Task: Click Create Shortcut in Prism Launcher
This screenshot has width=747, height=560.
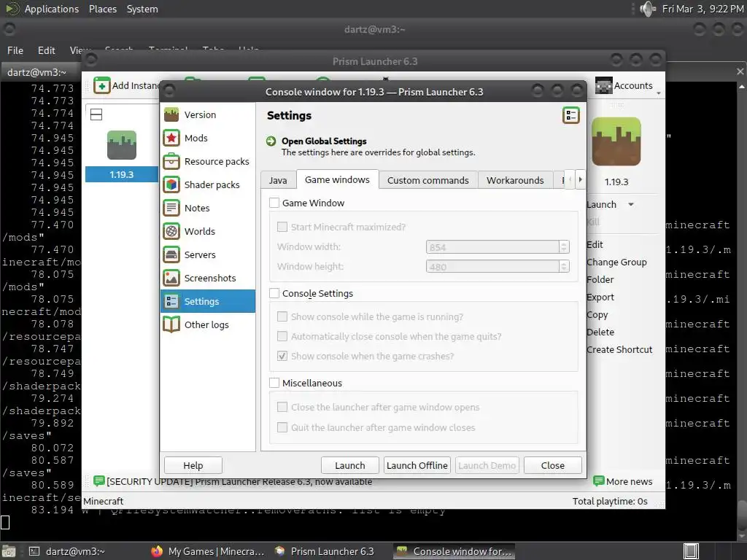Action: (x=619, y=349)
